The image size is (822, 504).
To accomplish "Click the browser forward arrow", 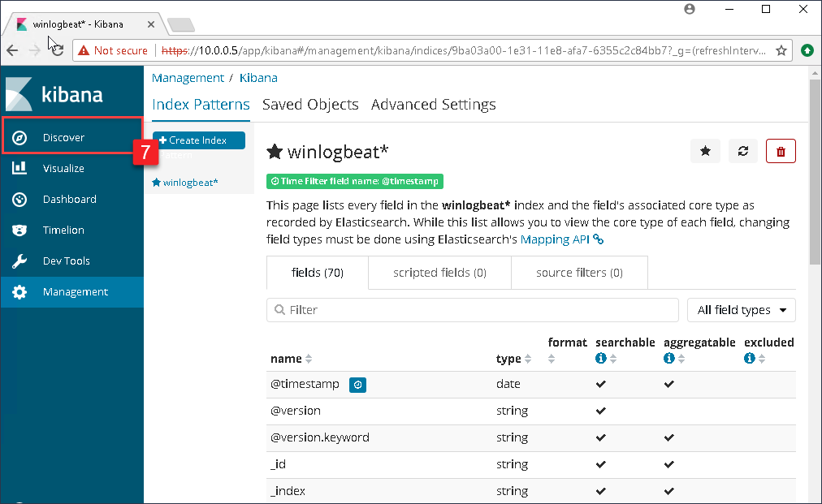I will [x=35, y=50].
